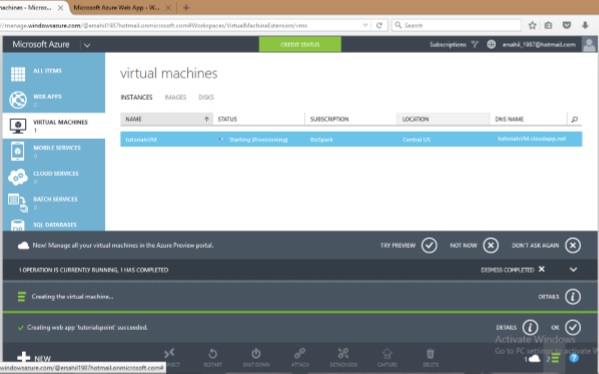Screen dimensions: 599x374
Task: Open search in the instances table
Action: coord(575,119)
